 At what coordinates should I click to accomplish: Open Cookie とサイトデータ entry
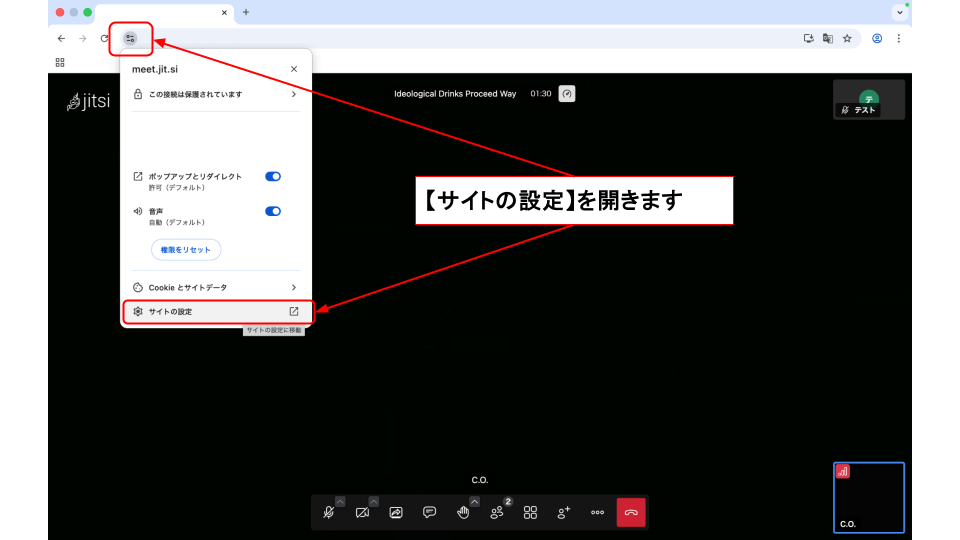pyautogui.click(x=215, y=287)
